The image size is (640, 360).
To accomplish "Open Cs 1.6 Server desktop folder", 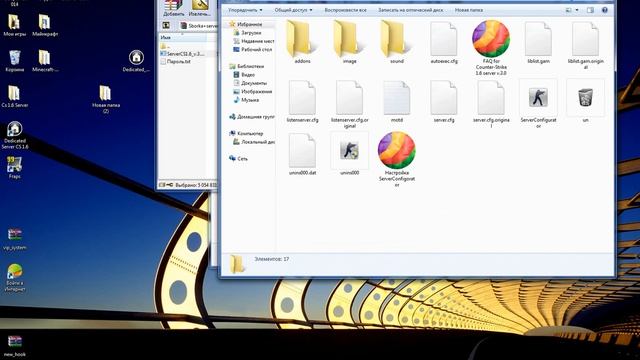I will pyautogui.click(x=14, y=96).
